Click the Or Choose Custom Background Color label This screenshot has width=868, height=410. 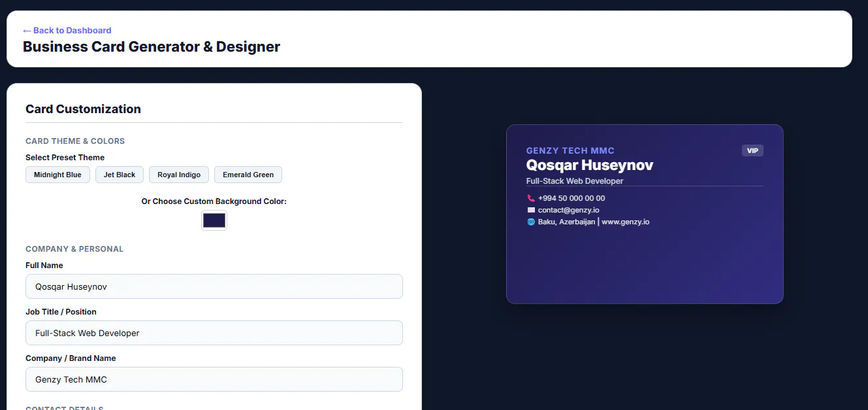(214, 201)
